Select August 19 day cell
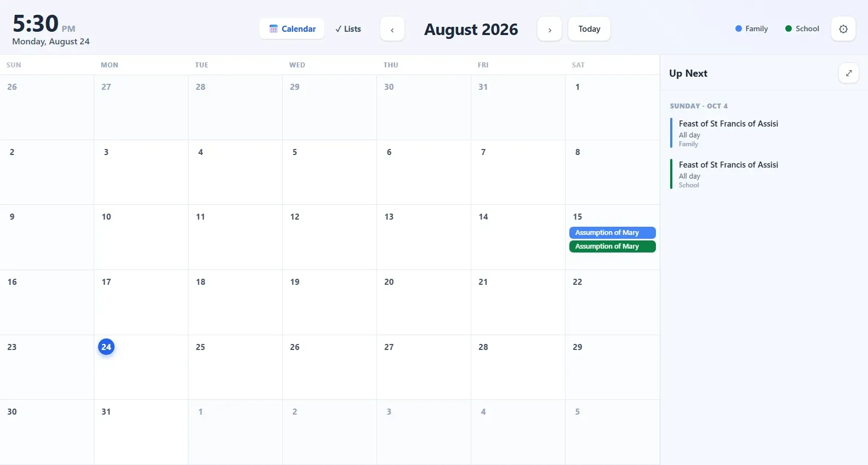The image size is (868, 465). (x=330, y=302)
